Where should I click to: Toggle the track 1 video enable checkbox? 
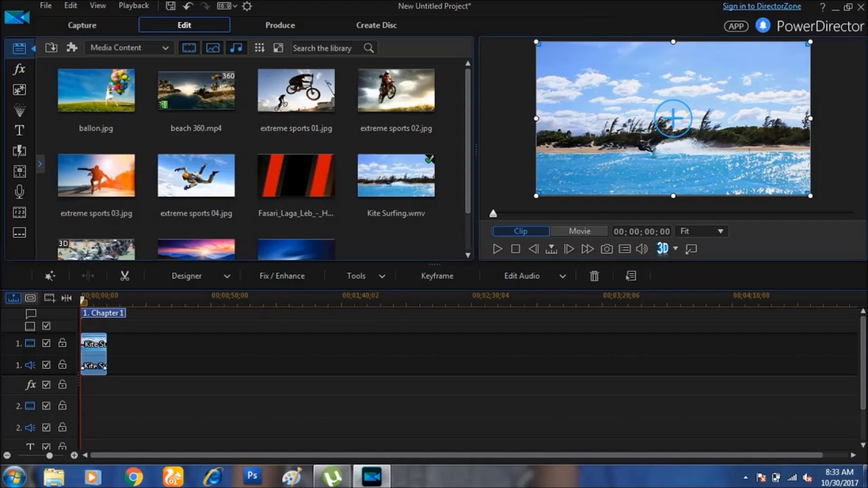(46, 343)
